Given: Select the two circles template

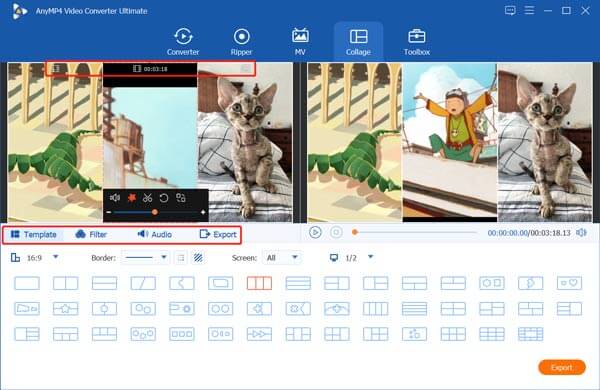Looking at the screenshot, I should [x=221, y=308].
